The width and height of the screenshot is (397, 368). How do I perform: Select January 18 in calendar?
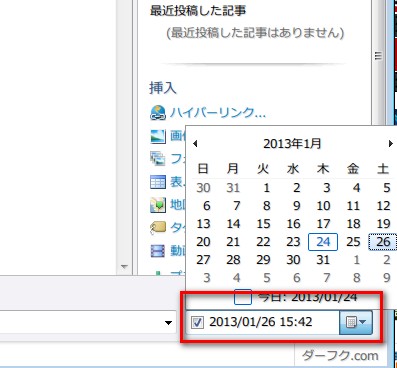click(x=353, y=224)
